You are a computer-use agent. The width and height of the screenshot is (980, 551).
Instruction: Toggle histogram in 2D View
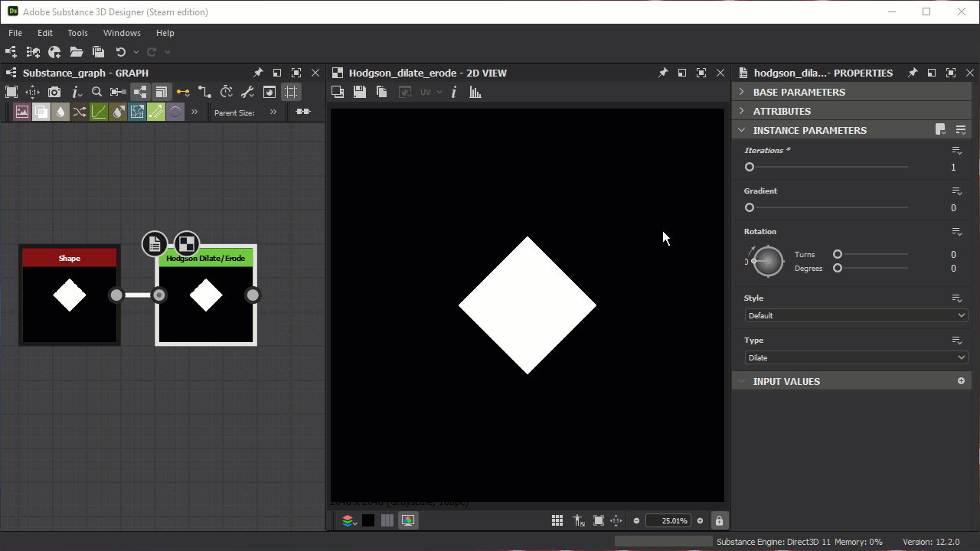pyautogui.click(x=475, y=92)
